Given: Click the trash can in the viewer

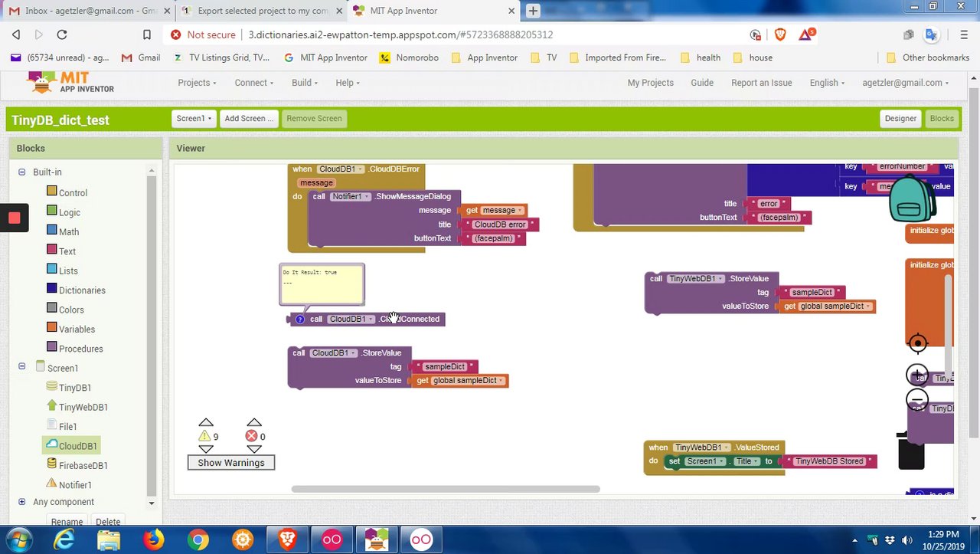Looking at the screenshot, I should [x=911, y=451].
